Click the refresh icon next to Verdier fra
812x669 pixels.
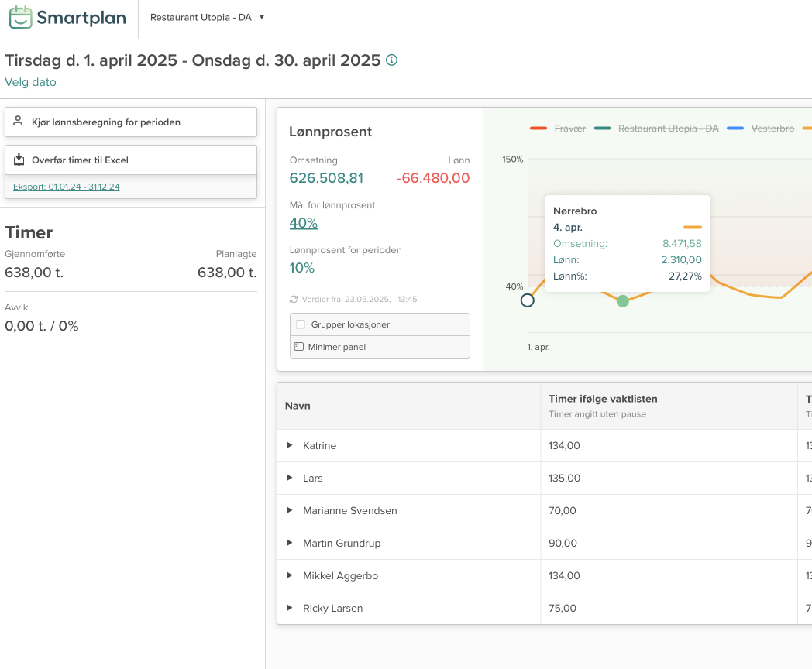pyautogui.click(x=294, y=299)
